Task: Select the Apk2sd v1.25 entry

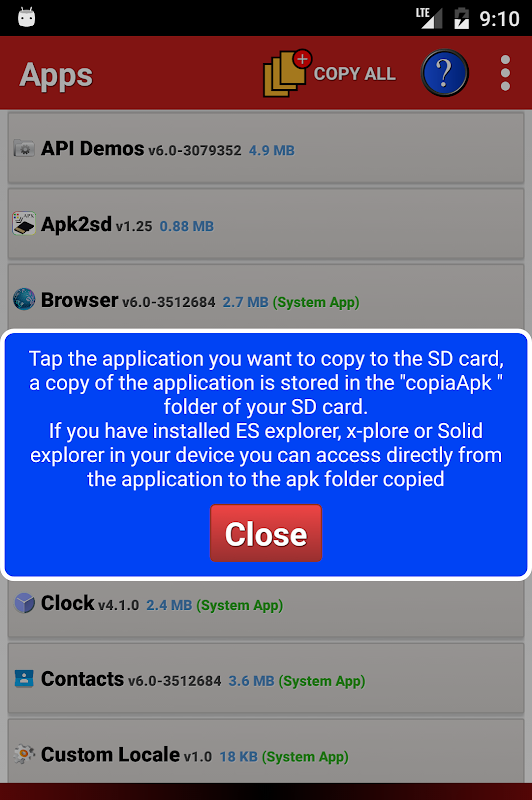Action: click(266, 224)
